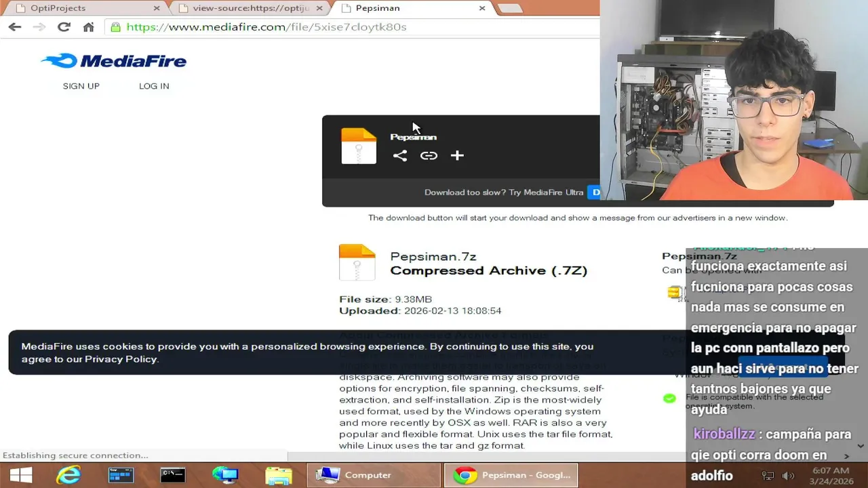Screen dimensions: 868x488
Task: Click the Pepsiman.7z file name heading
Action: pos(433,256)
